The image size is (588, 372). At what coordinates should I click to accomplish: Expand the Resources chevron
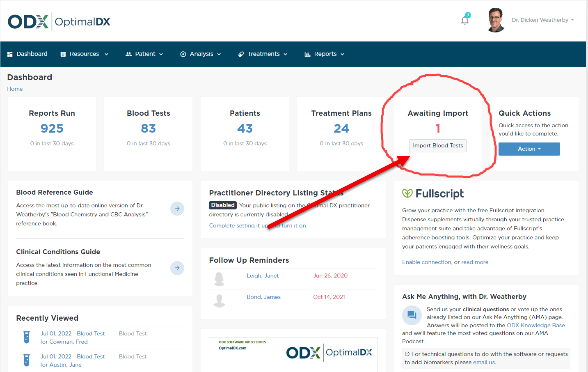point(106,54)
